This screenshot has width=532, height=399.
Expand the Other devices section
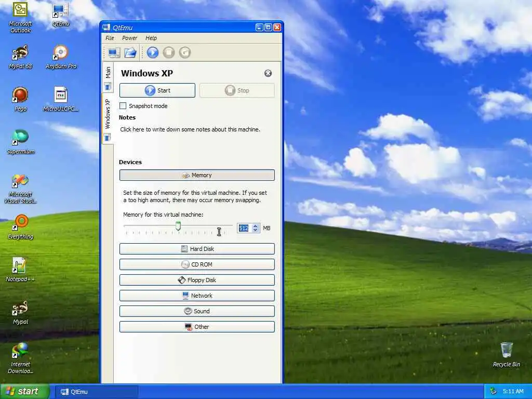[197, 327]
